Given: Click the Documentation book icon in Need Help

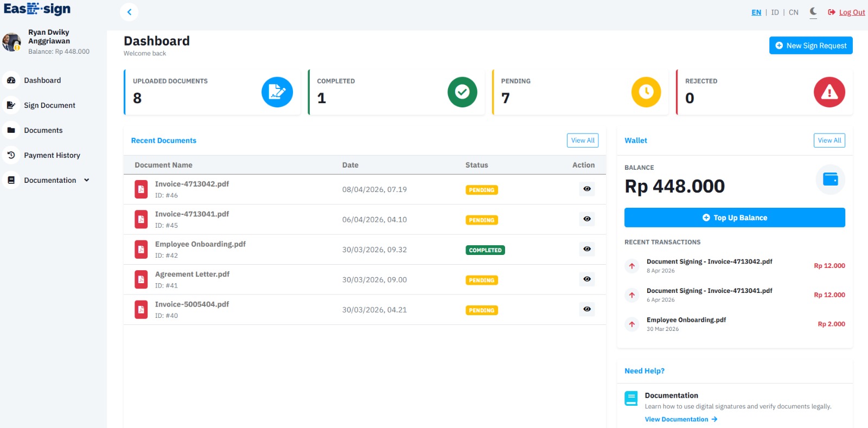Looking at the screenshot, I should click(x=631, y=399).
